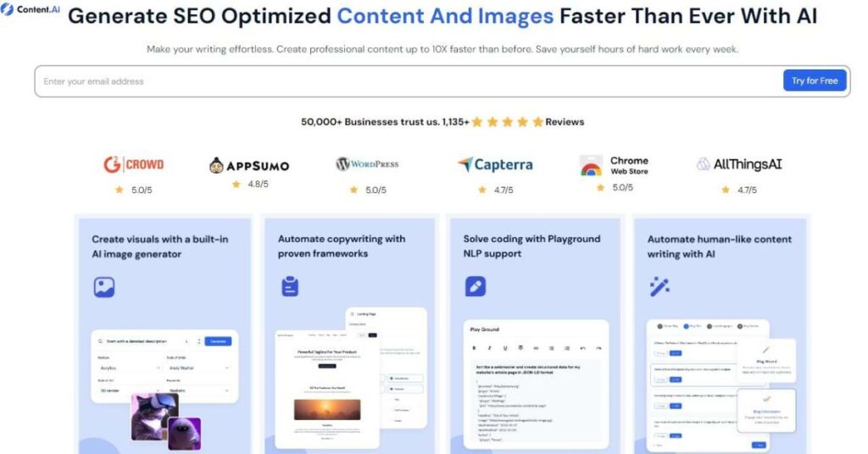Click the Blog Wizard card in preview
Viewport: 868px width, 454px height.
tap(766, 360)
